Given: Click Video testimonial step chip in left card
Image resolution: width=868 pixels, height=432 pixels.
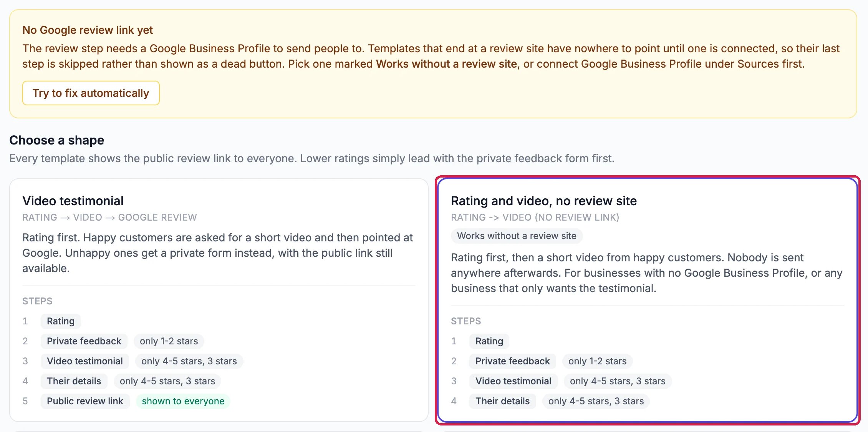Looking at the screenshot, I should click(85, 361).
